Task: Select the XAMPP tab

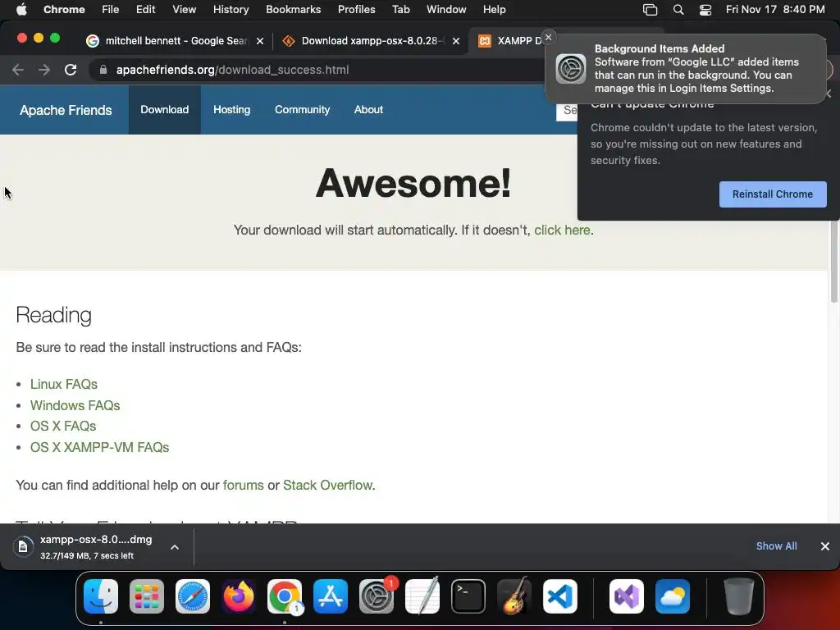Action: 509,41
